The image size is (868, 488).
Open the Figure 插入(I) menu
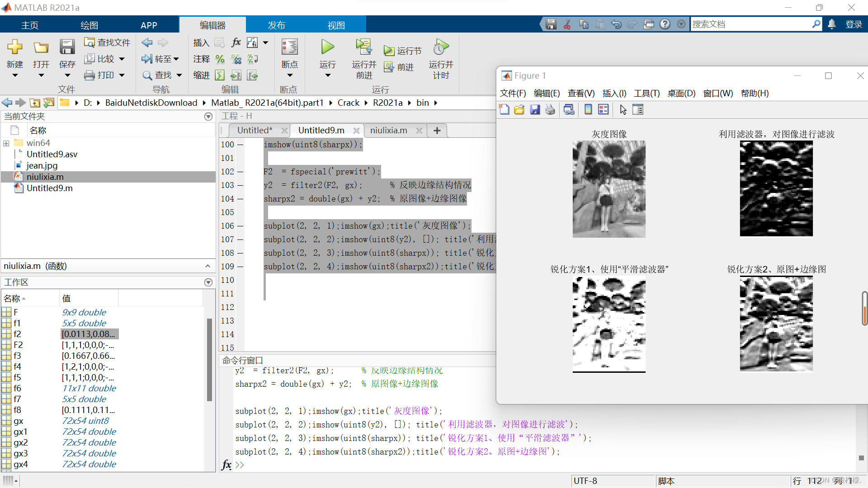click(614, 94)
